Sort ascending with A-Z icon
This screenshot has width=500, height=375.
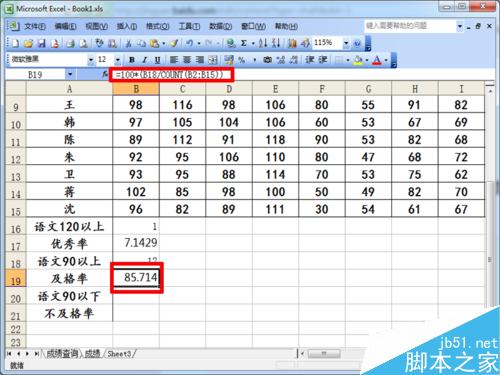pyautogui.click(x=263, y=43)
